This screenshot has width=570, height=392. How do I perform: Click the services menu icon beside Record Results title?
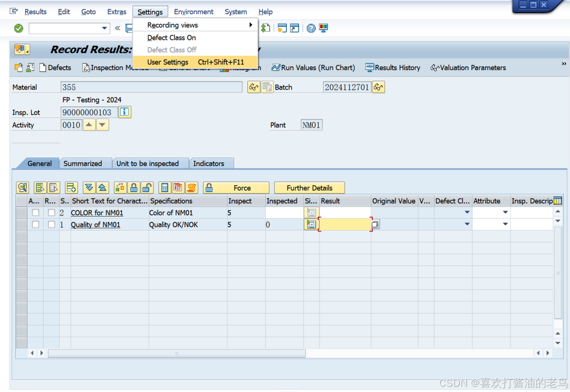coord(22,49)
